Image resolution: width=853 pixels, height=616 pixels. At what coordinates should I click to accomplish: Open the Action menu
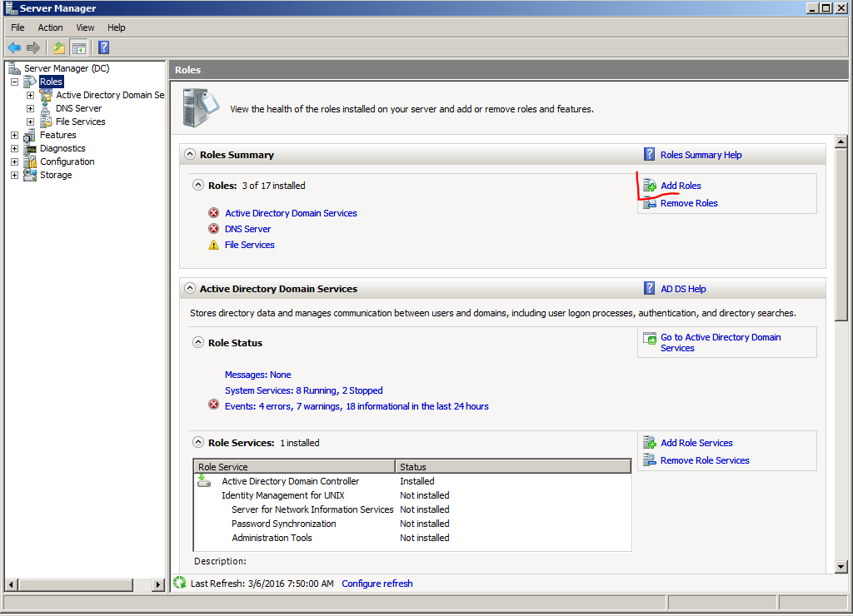point(50,27)
